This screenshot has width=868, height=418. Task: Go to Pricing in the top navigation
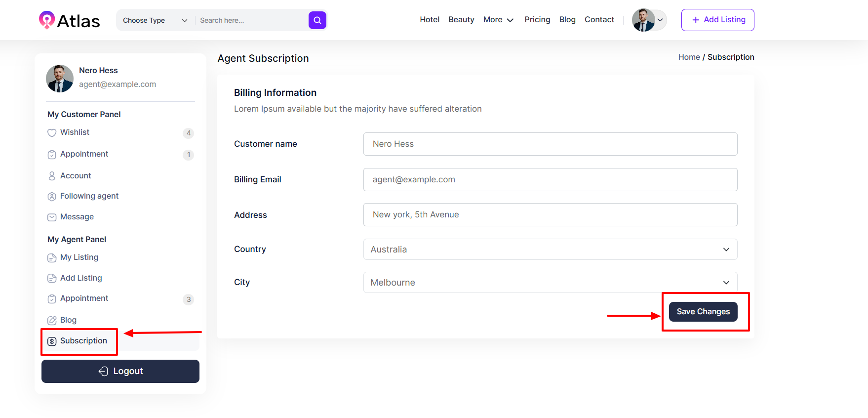coord(537,20)
